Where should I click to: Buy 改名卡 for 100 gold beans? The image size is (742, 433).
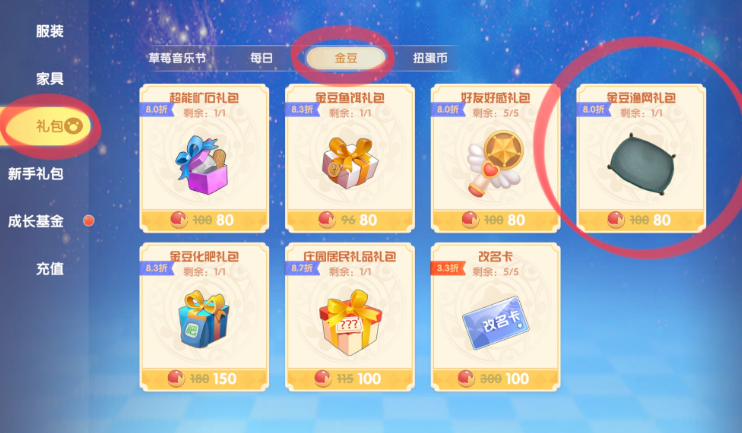click(x=495, y=379)
